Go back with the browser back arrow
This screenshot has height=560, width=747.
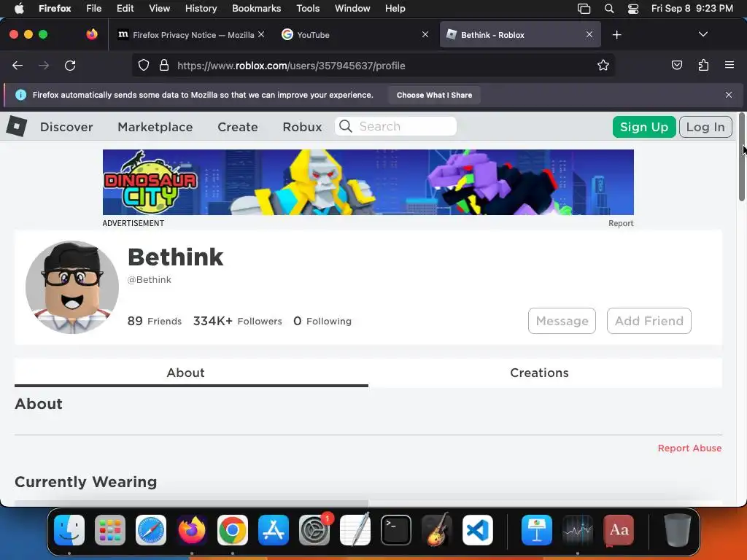18,66
